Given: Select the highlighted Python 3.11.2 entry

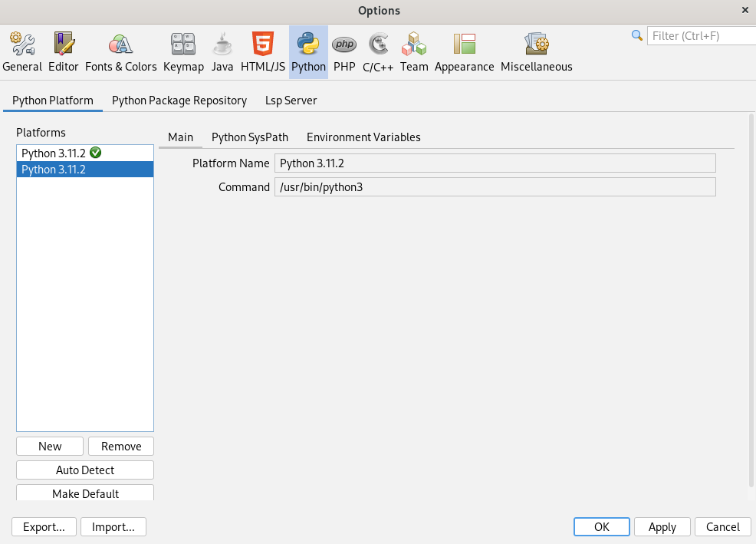Looking at the screenshot, I should click(x=85, y=170).
